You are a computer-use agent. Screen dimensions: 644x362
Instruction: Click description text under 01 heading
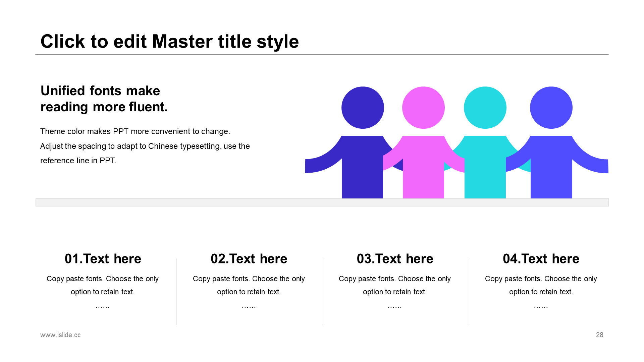(103, 285)
